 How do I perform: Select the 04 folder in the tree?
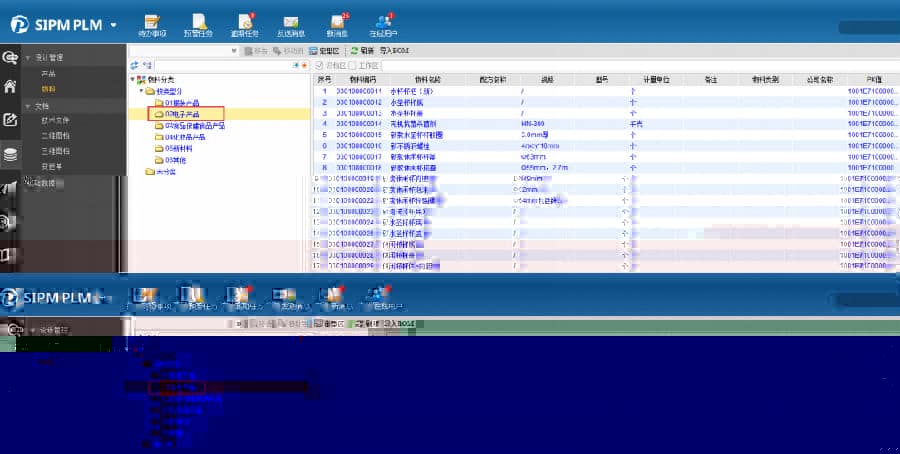(180, 137)
